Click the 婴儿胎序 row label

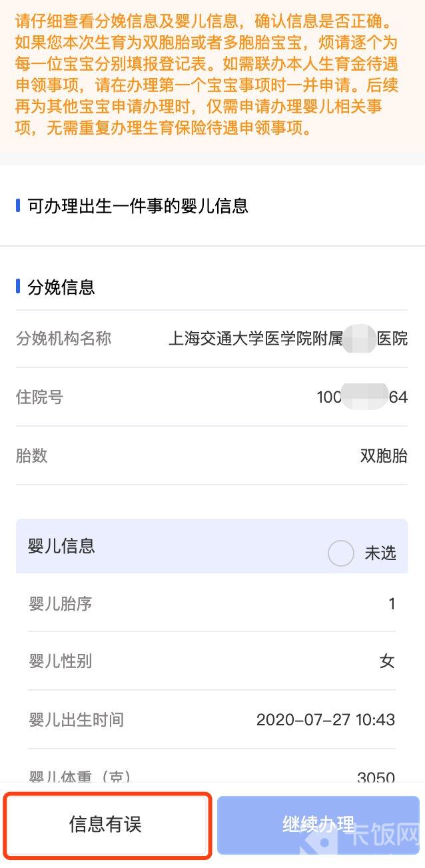(x=60, y=604)
